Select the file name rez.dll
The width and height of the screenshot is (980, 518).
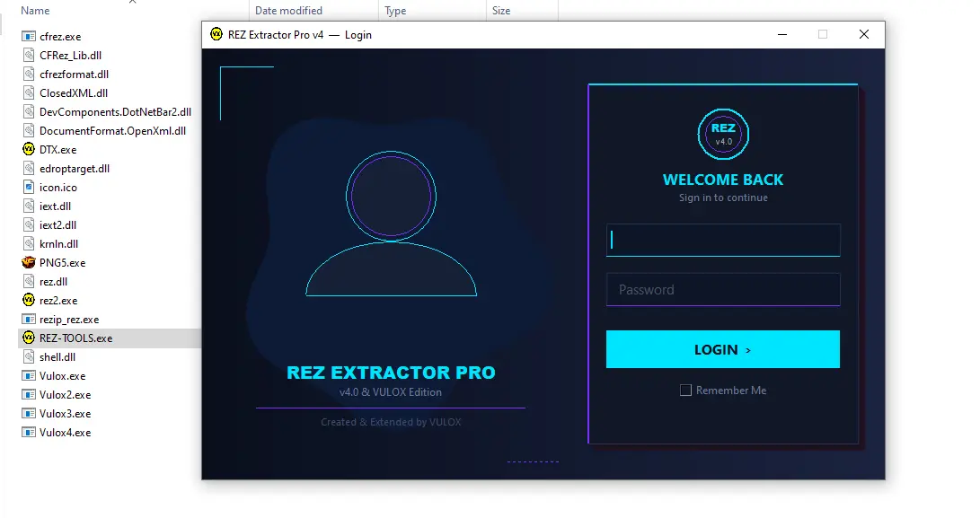pos(53,282)
